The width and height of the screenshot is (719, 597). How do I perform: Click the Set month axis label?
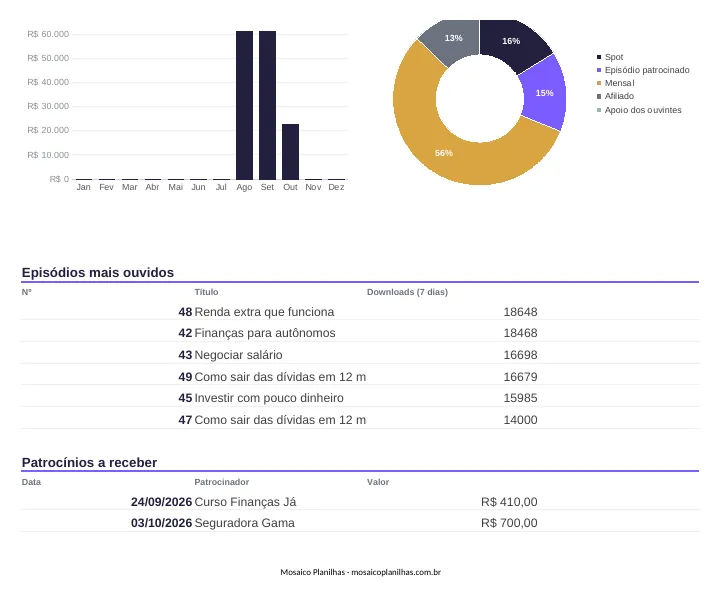tap(267, 187)
